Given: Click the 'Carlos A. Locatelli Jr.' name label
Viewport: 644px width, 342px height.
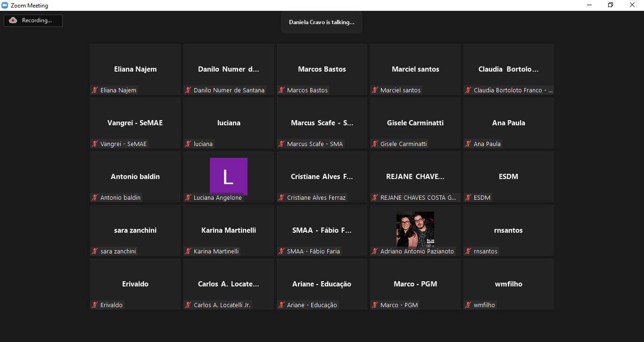Looking at the screenshot, I should click(222, 305).
